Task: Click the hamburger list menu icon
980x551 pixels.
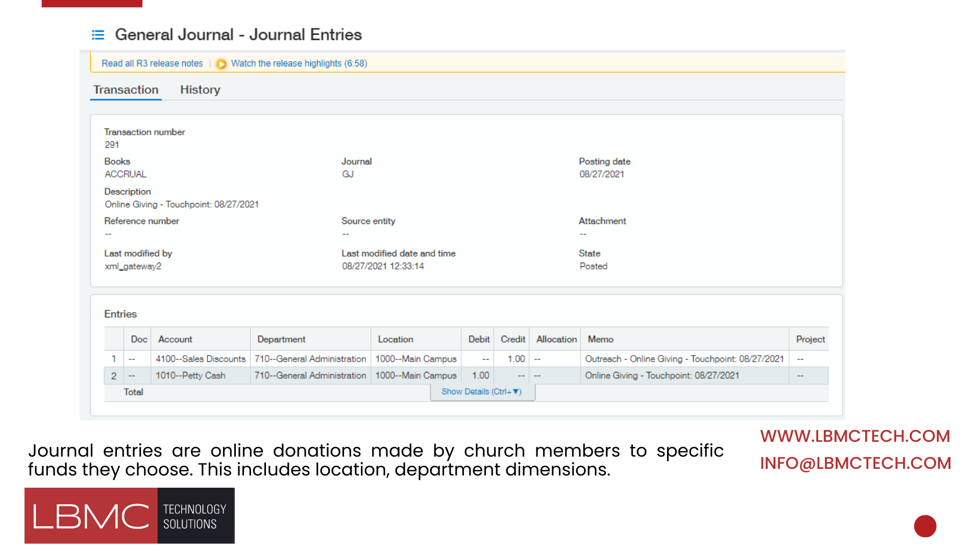Action: 97,35
